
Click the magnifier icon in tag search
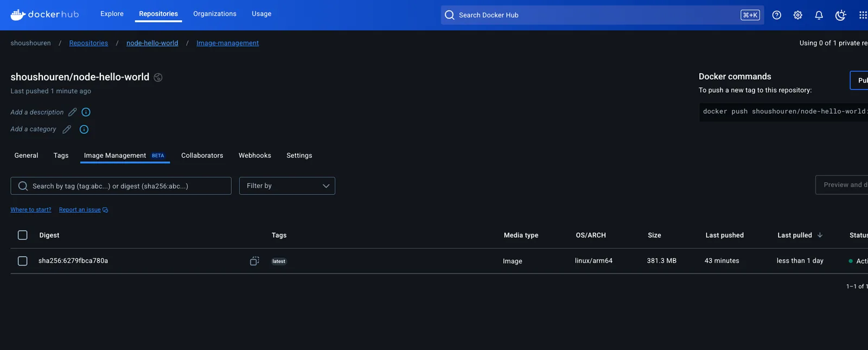click(x=23, y=186)
